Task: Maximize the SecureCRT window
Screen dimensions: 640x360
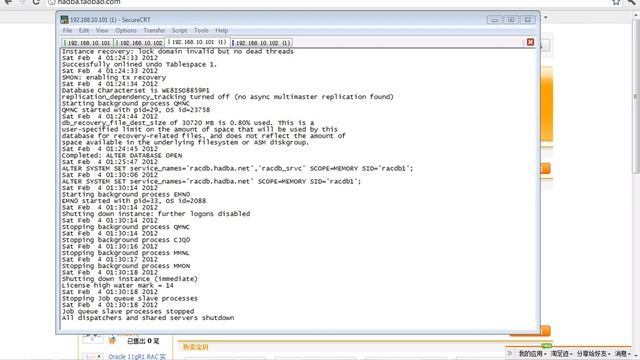Action: click(x=511, y=20)
